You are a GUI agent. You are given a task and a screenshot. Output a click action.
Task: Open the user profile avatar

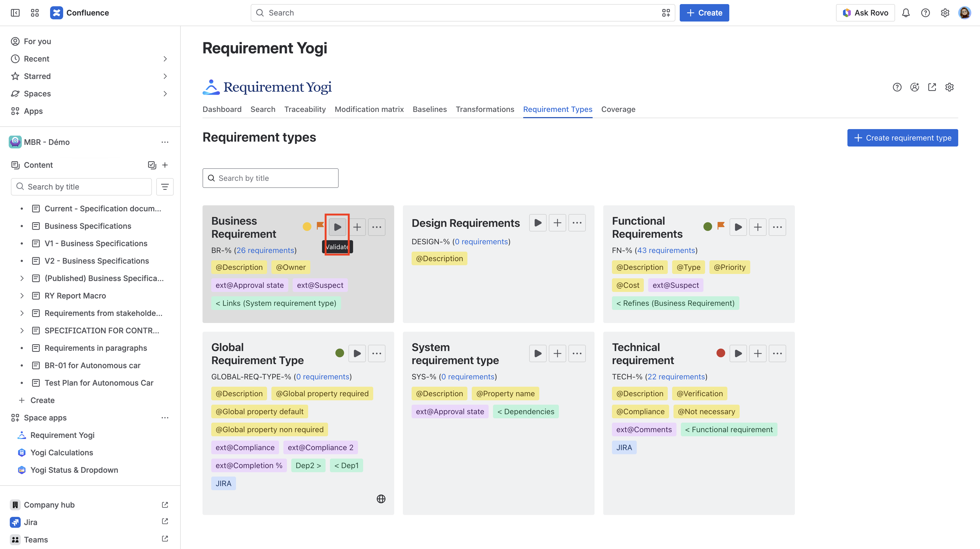pos(964,13)
